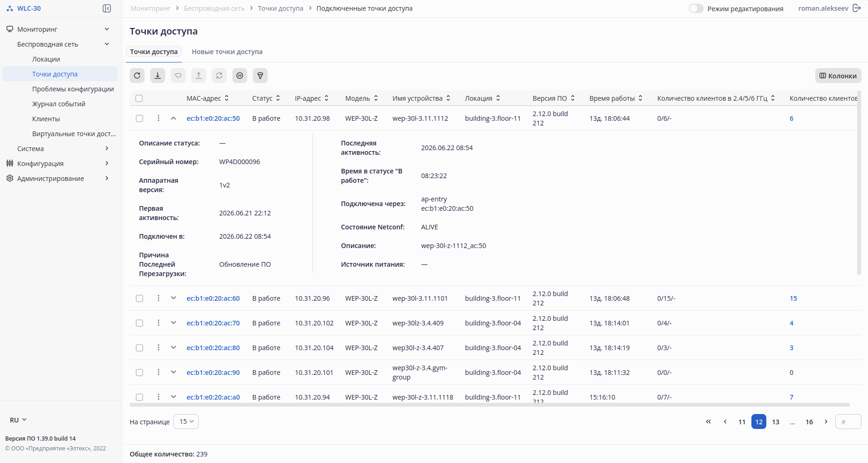Collapse details of row ec:b1:e0:20:ac:50
Image resolution: width=868 pixels, height=463 pixels.
point(174,118)
